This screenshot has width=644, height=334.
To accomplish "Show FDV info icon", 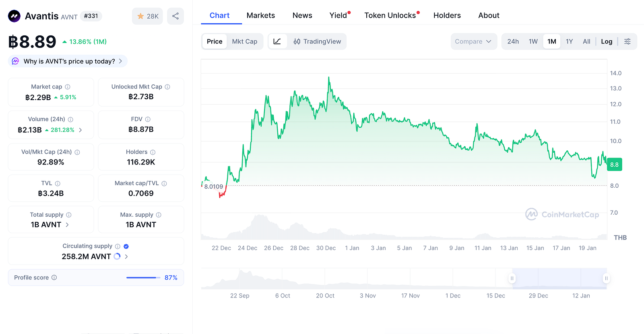I will (148, 119).
